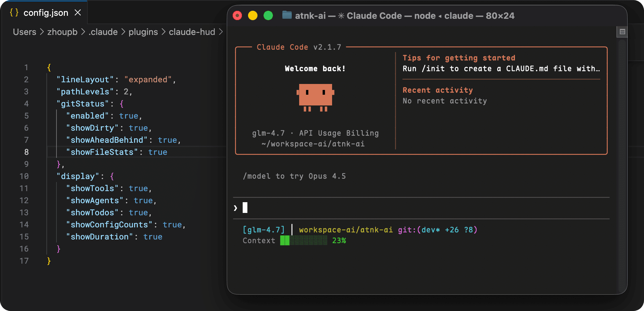The height and width of the screenshot is (311, 644).
Task: Click the "enabled" key on line 5
Action: (x=87, y=116)
